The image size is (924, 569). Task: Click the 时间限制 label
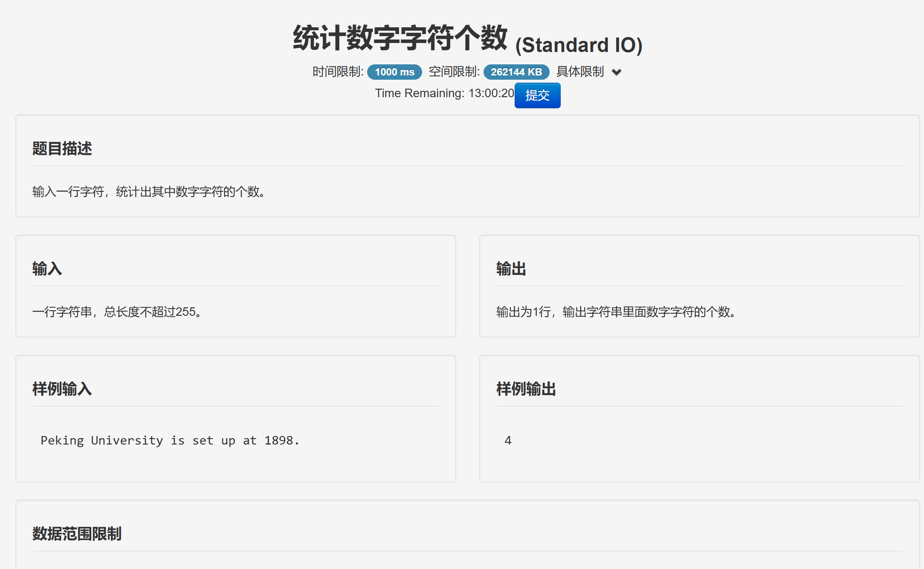tap(338, 72)
